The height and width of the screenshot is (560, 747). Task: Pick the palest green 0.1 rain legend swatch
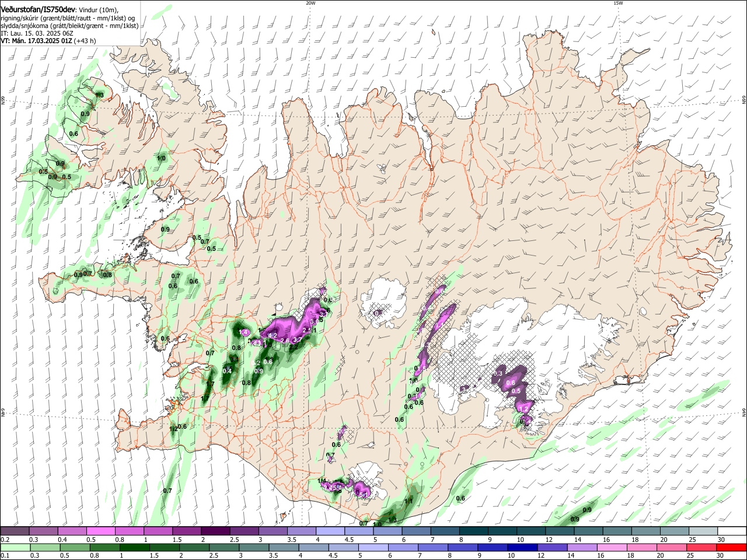15,547
